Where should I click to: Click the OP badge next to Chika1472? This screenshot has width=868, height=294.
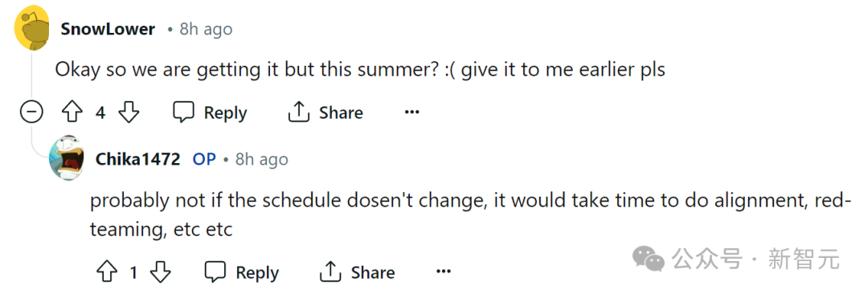(x=204, y=160)
